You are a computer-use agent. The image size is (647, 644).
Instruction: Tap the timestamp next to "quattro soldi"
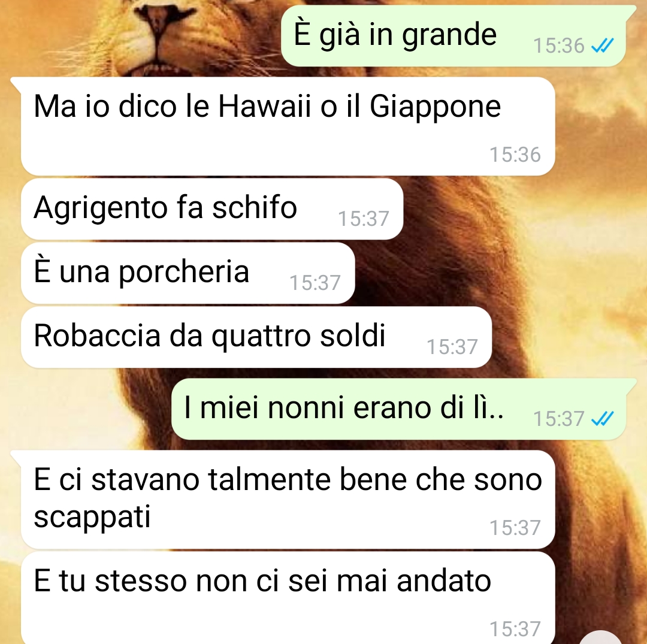pos(452,347)
